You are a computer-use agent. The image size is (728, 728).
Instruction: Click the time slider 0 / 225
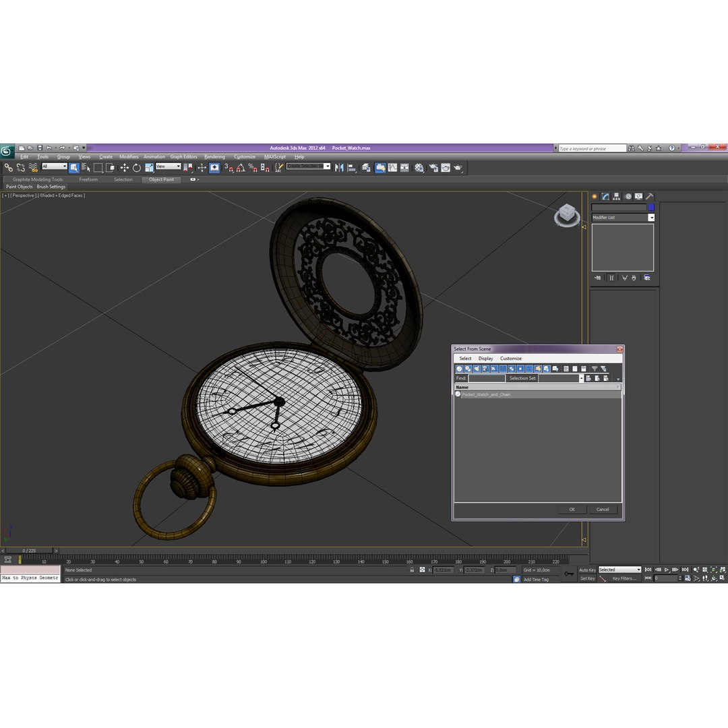click(x=29, y=551)
